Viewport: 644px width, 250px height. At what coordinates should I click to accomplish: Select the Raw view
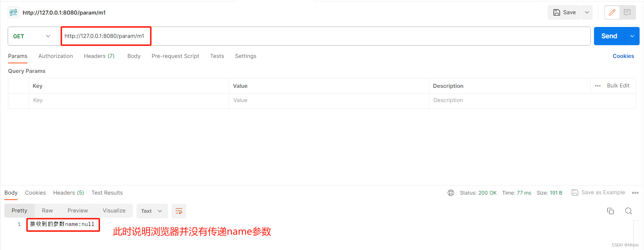tap(47, 211)
